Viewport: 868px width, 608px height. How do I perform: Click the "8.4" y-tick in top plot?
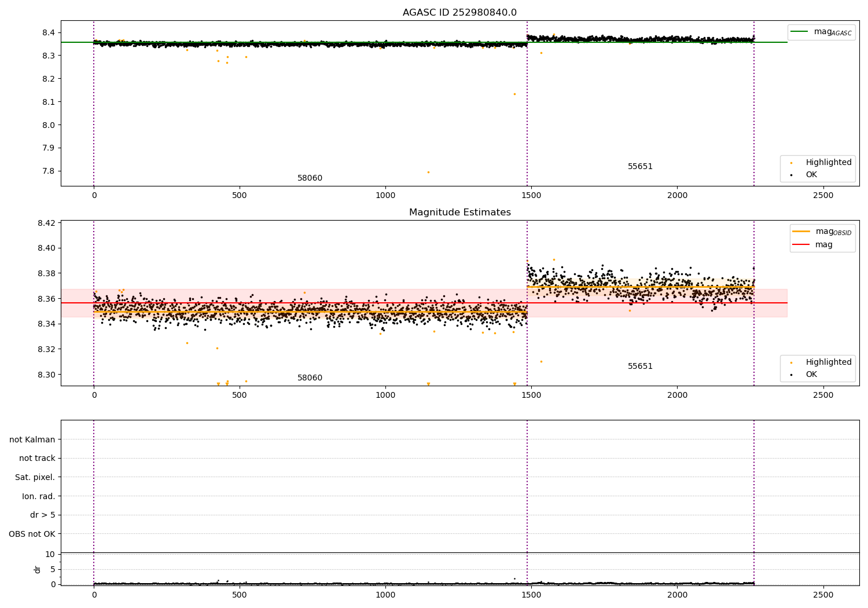(x=49, y=32)
